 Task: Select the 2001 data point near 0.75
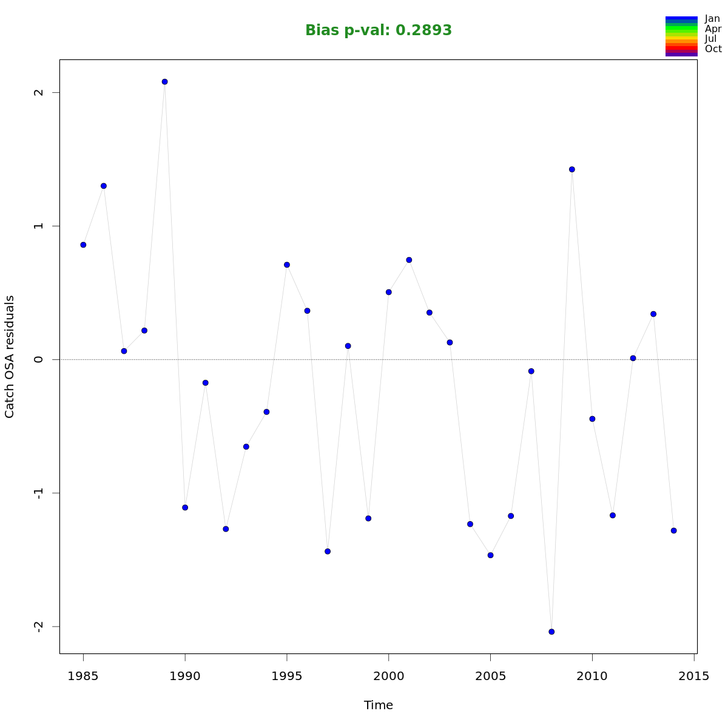point(409,260)
